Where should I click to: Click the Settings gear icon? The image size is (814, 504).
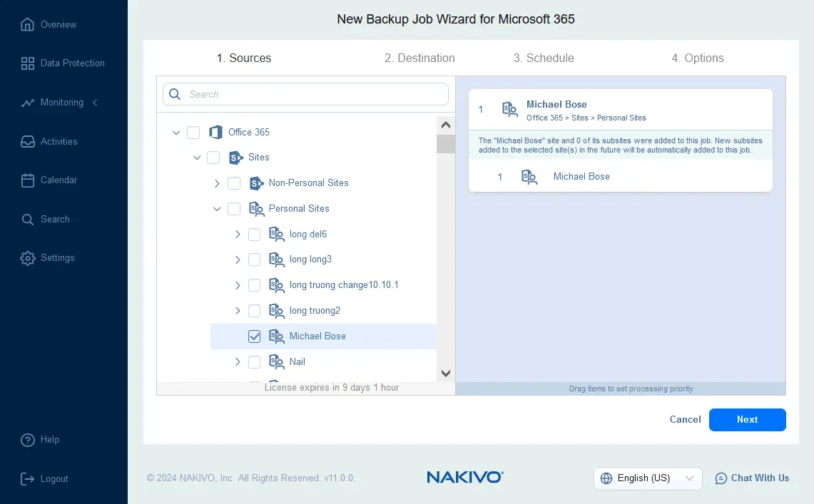click(28, 258)
